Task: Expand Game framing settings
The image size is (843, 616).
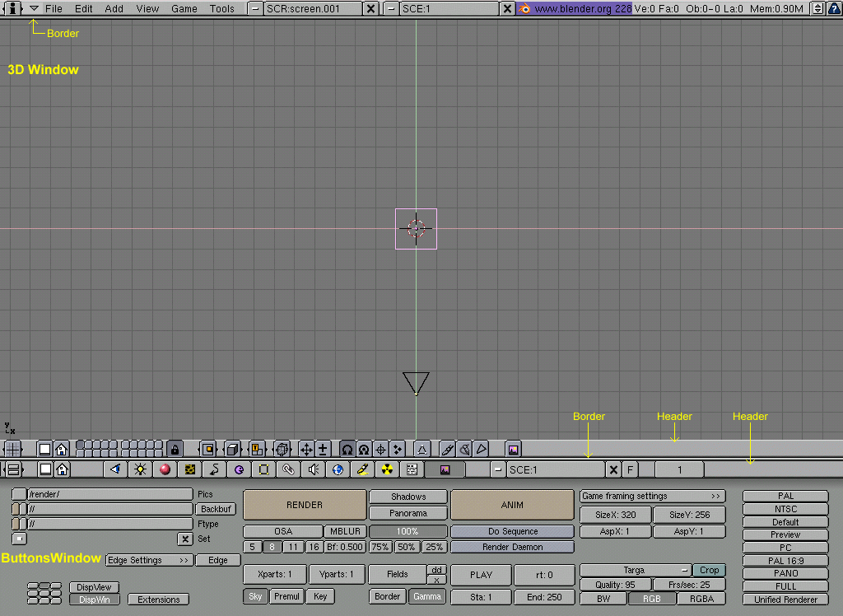Action: (652, 496)
